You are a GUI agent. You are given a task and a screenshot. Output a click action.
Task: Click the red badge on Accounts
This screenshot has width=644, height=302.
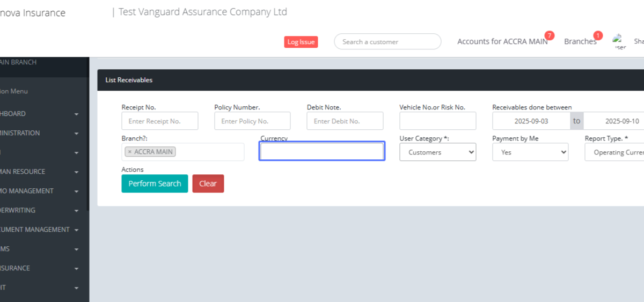point(549,35)
